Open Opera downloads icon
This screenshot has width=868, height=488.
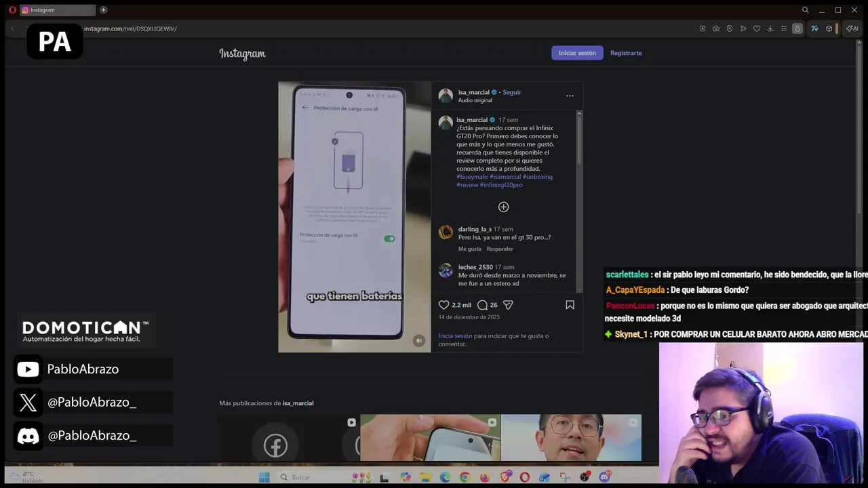point(770,28)
